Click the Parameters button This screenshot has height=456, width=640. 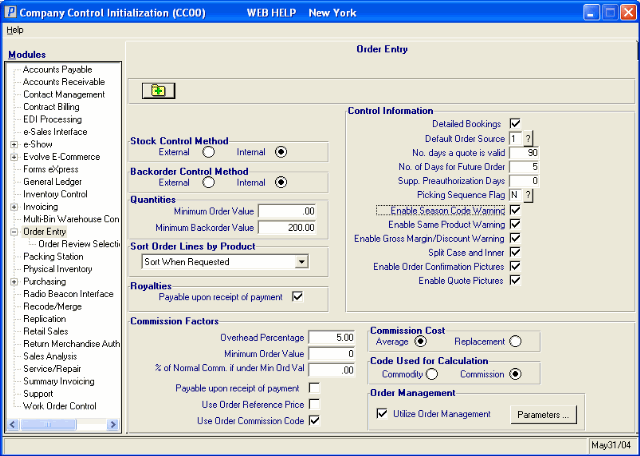(x=543, y=415)
